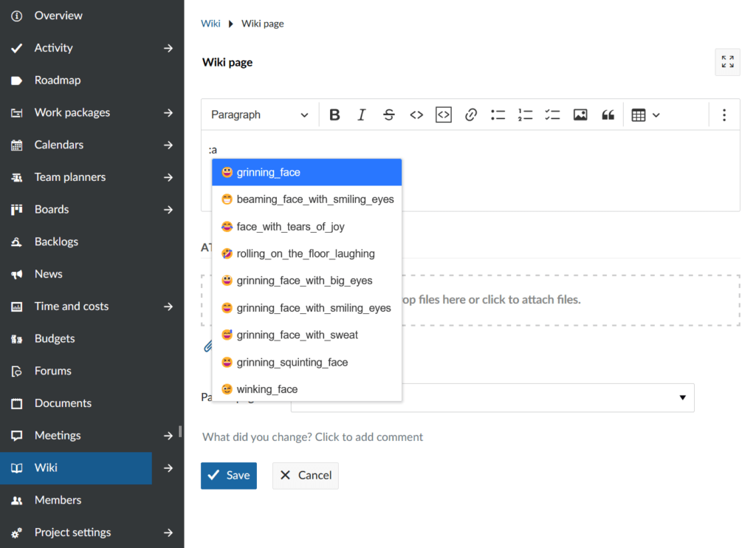The width and height of the screenshot is (756, 548).
Task: Apply strikethrough formatting
Action: [389, 114]
